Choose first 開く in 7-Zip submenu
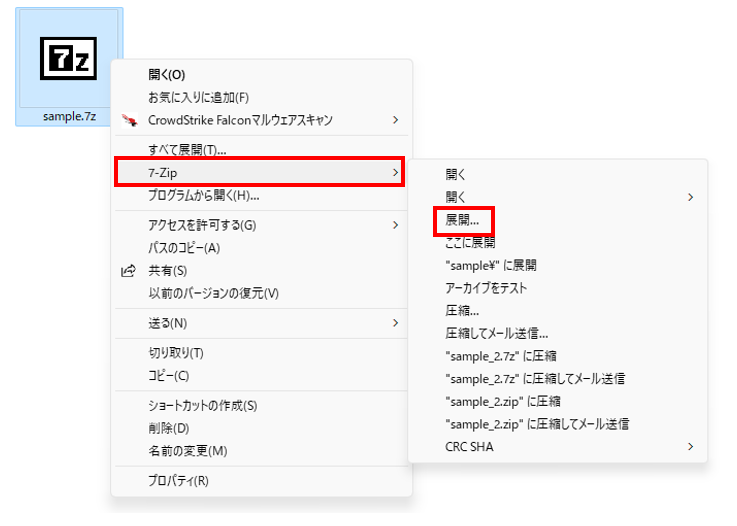 pos(558,174)
